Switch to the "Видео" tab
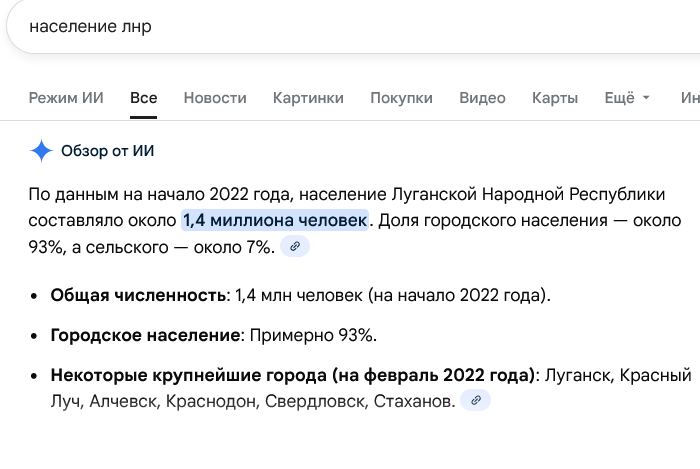Screen dimensions: 700x469 click(x=482, y=98)
